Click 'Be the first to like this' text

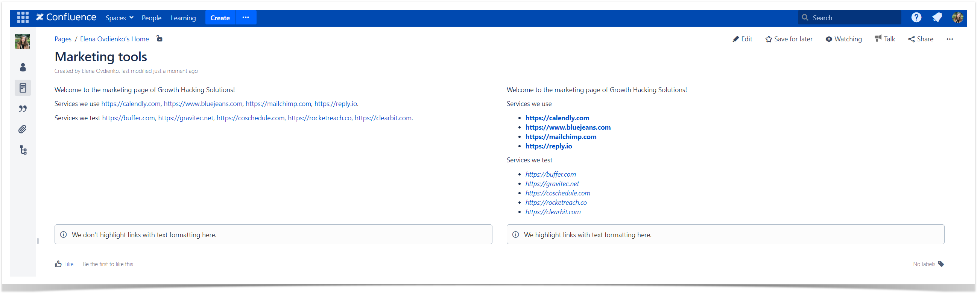click(x=108, y=264)
